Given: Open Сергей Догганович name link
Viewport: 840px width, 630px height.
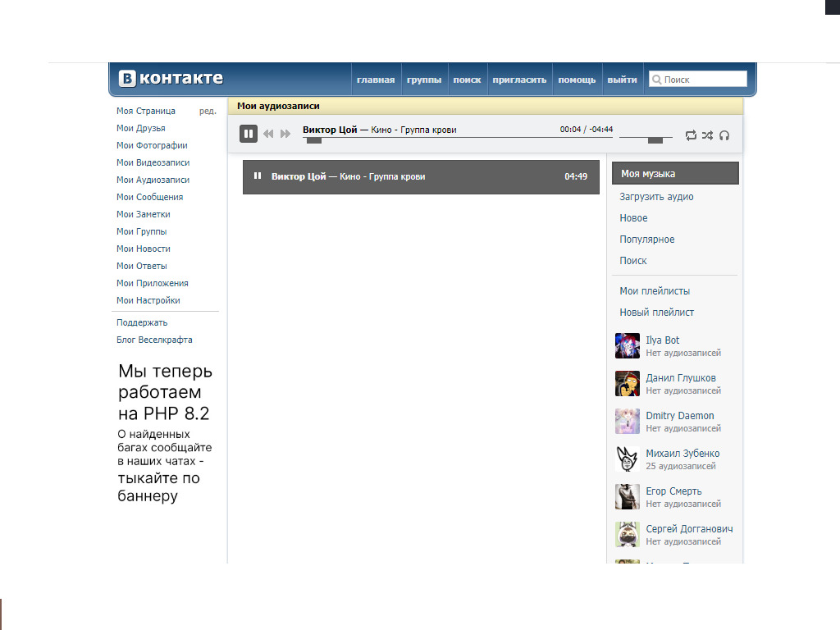Looking at the screenshot, I should (689, 529).
